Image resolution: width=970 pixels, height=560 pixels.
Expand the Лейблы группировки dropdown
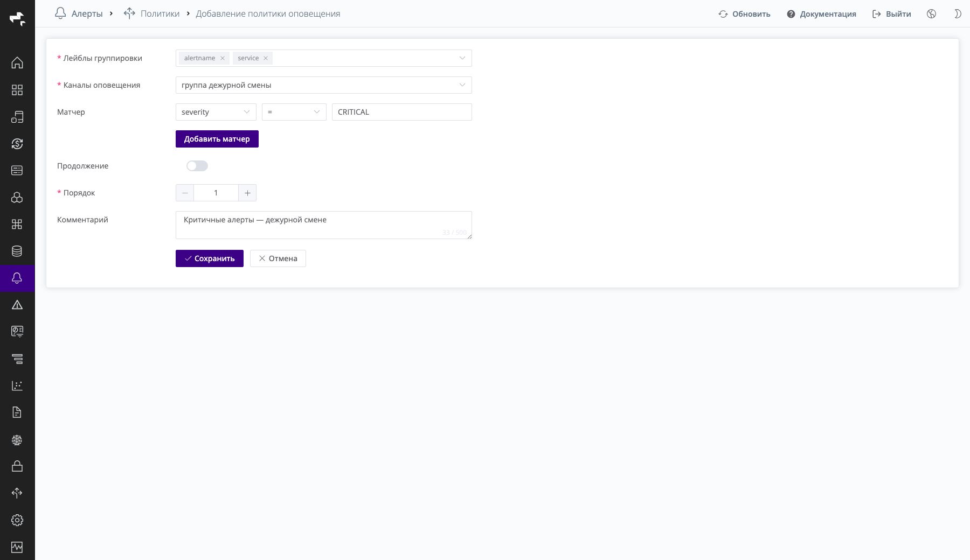[x=462, y=58]
